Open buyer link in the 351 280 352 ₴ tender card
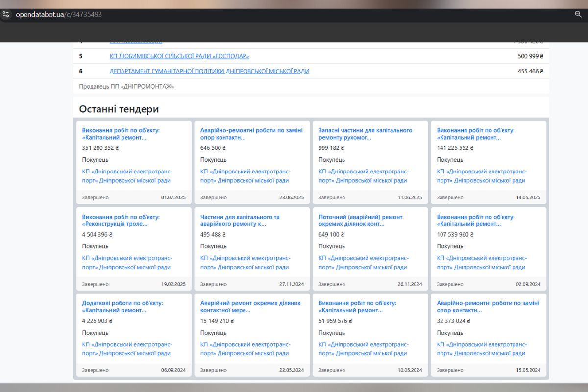 126,176
